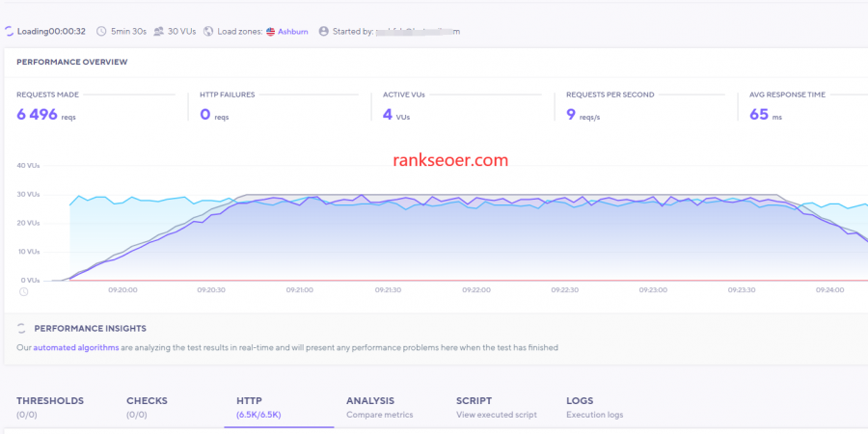Click the users icon beside 30 VUs
This screenshot has width=868, height=434.
click(158, 32)
